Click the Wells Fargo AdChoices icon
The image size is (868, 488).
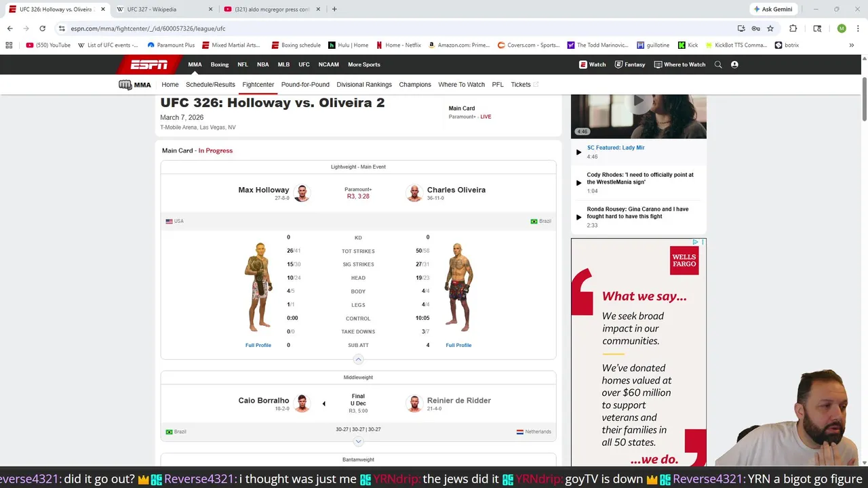coord(695,242)
